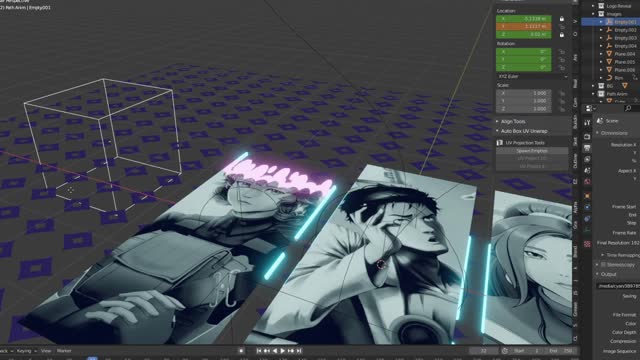The image size is (640, 360).
Task: Open the Object properties tab
Action: tap(587, 196)
